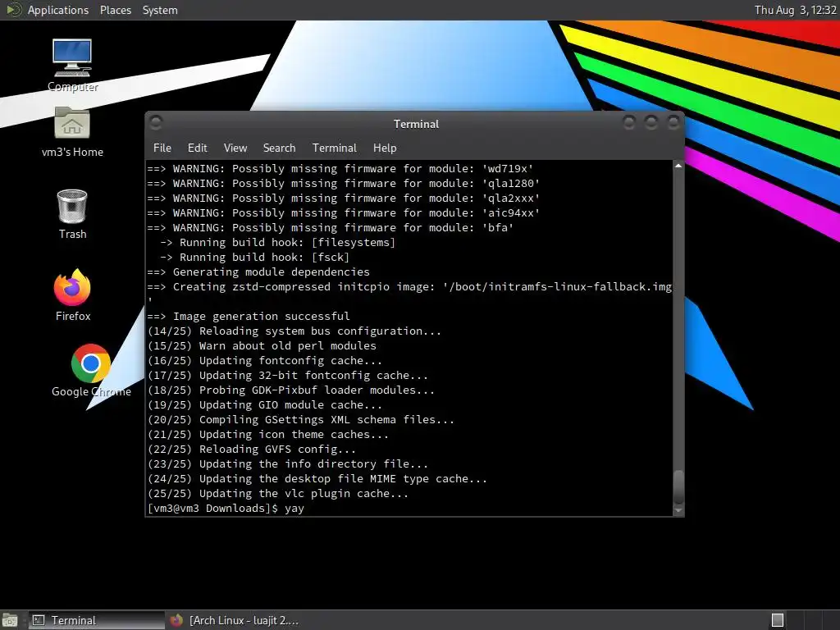The width and height of the screenshot is (840, 630).
Task: Click the warning line for module 'bfa'
Action: (x=331, y=228)
